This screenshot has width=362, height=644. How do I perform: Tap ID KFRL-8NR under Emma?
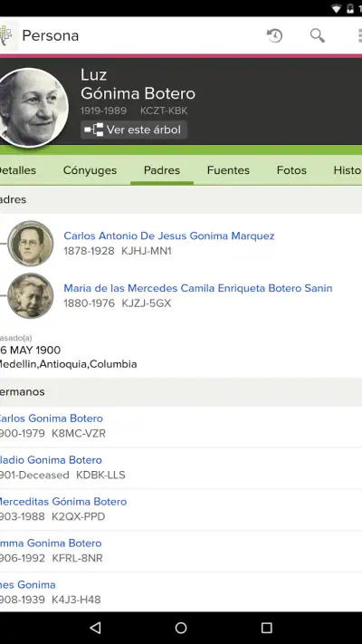[77, 558]
